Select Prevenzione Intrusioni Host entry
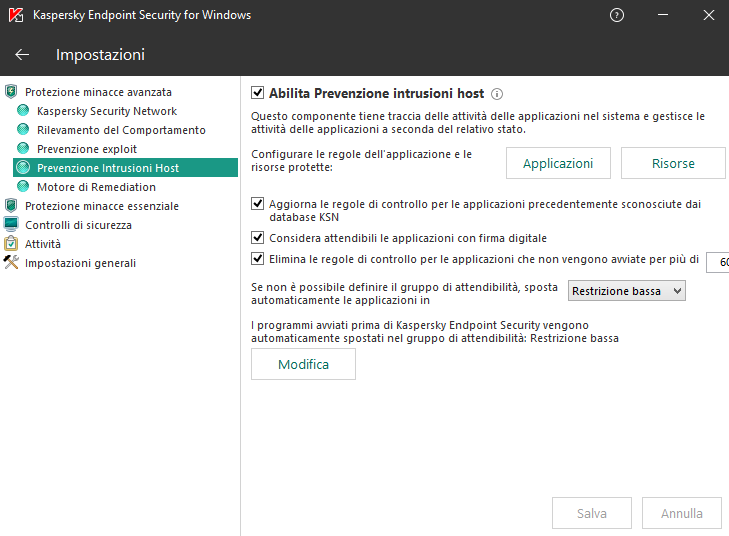 click(x=126, y=168)
